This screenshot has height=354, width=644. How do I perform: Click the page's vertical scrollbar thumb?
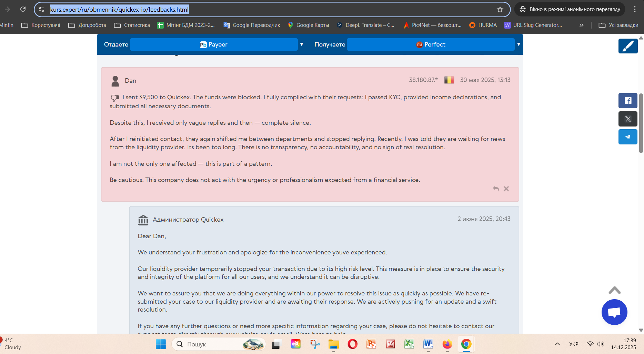[x=641, y=123]
